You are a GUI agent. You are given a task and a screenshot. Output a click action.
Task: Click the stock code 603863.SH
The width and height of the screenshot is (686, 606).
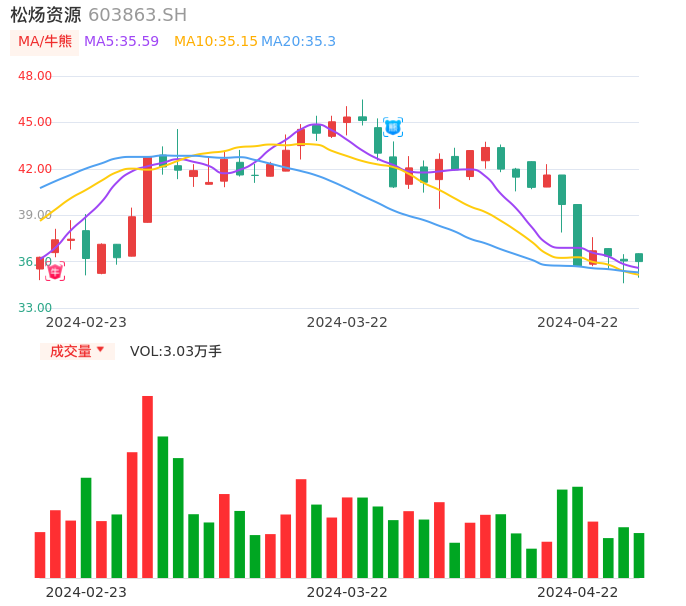coord(137,15)
